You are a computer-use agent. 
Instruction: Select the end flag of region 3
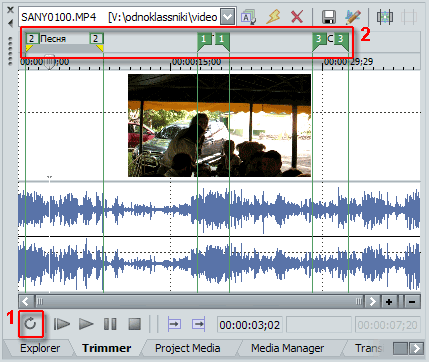pos(341,39)
